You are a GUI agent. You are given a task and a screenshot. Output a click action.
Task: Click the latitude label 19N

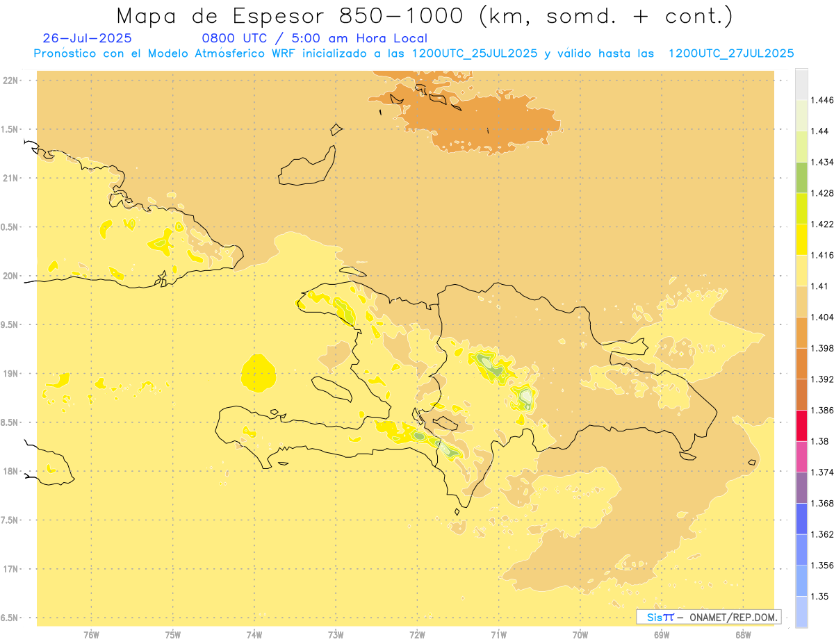(x=12, y=374)
